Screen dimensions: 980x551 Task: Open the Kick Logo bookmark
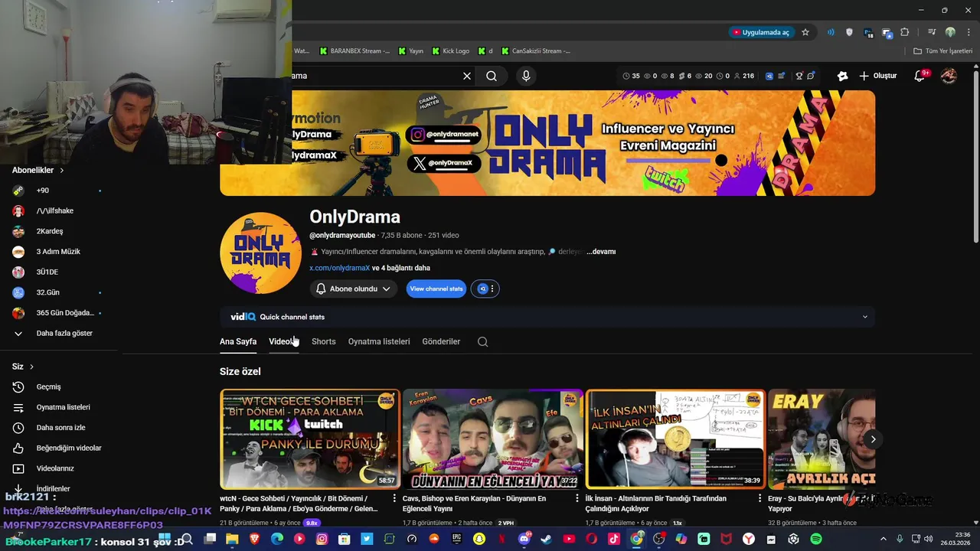point(450,51)
